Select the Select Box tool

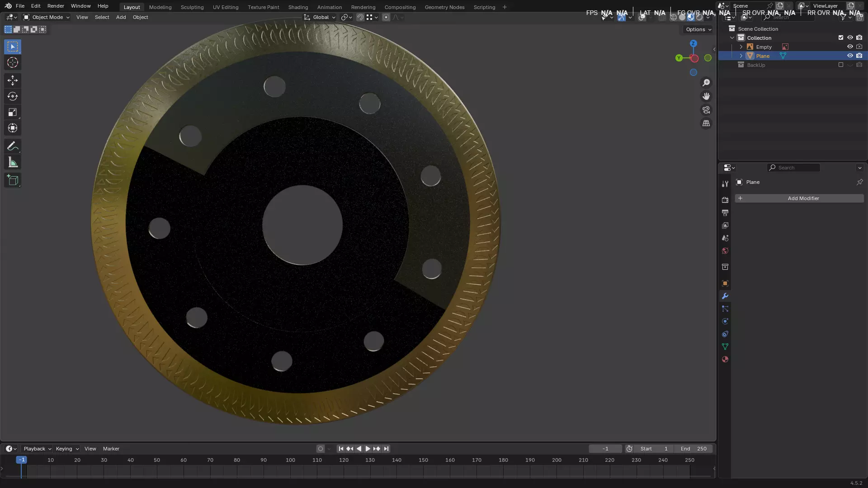point(13,47)
